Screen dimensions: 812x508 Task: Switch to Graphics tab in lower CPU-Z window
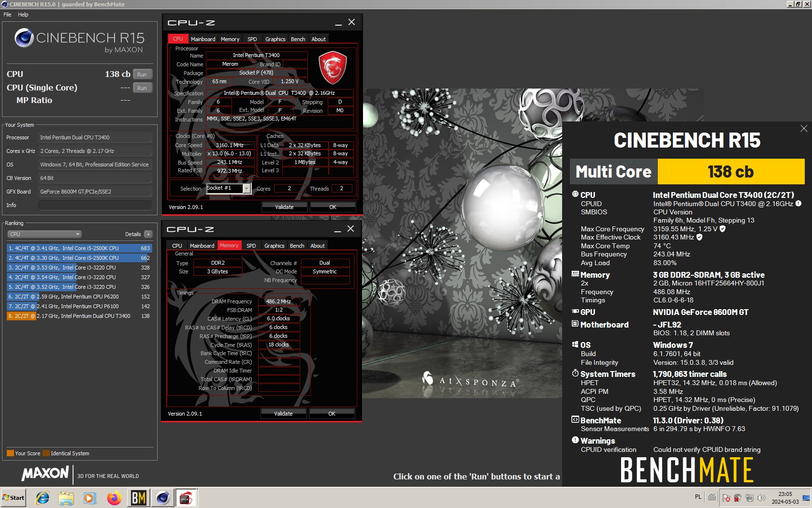pos(275,246)
